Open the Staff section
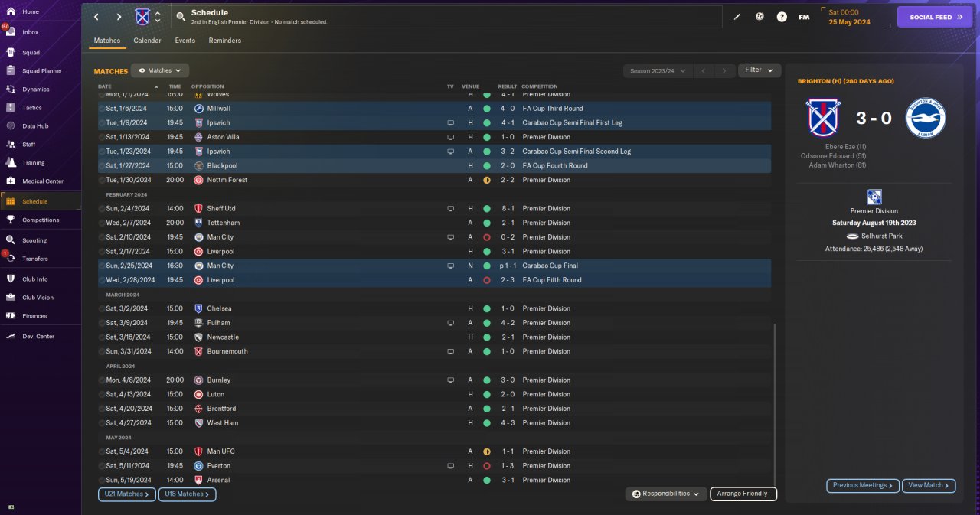 click(28, 145)
